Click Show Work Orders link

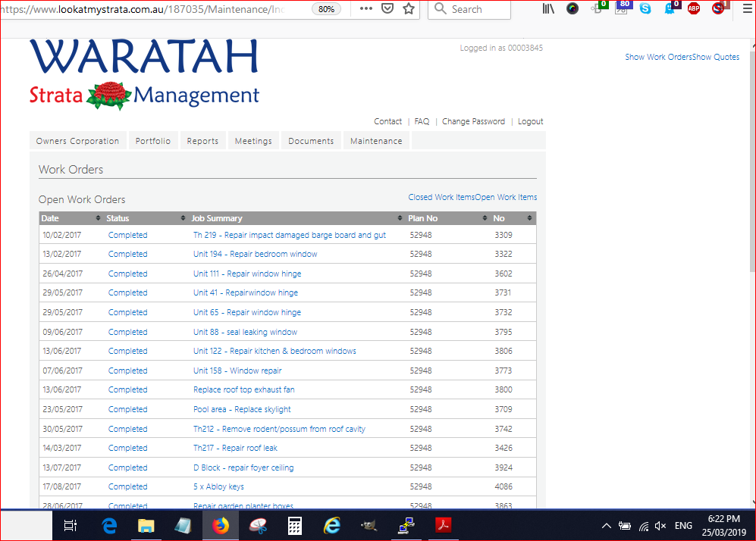coord(659,57)
